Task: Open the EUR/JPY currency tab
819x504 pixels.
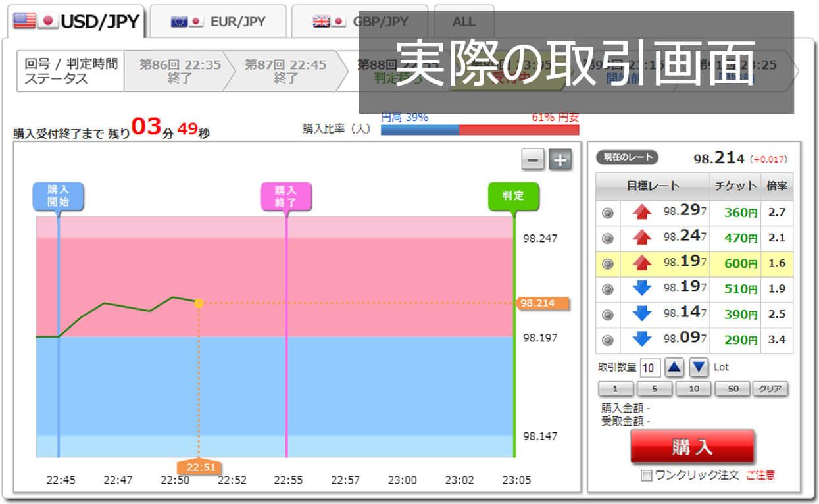Action: point(218,21)
